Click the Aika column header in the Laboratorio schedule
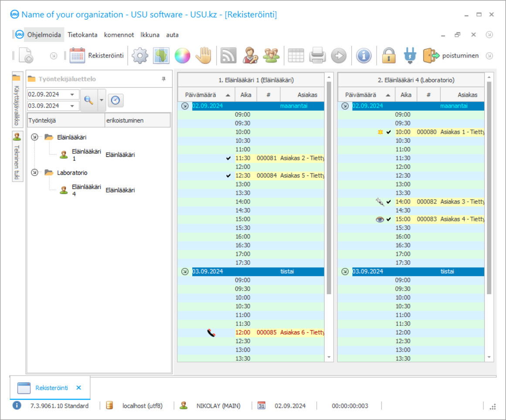506x420 pixels. (406, 95)
